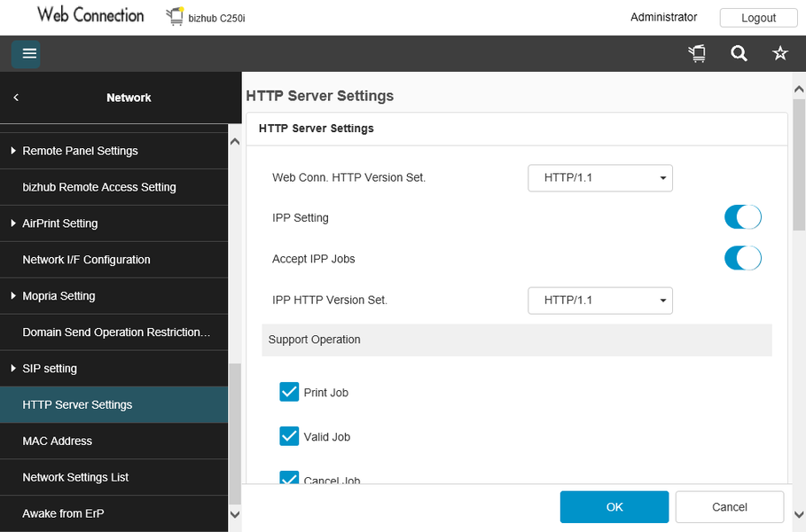This screenshot has width=806, height=532.
Task: Open IPP HTTP Version Set. dropdown
Action: click(600, 300)
